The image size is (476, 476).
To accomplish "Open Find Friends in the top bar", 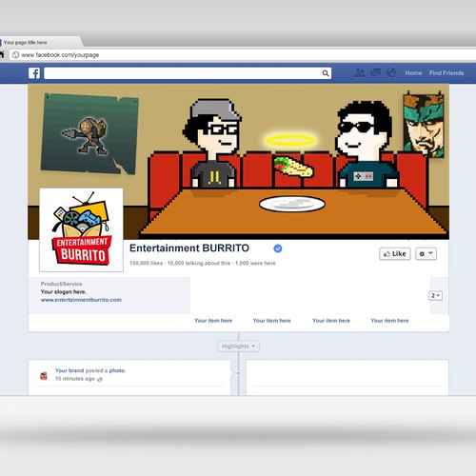I will point(446,73).
